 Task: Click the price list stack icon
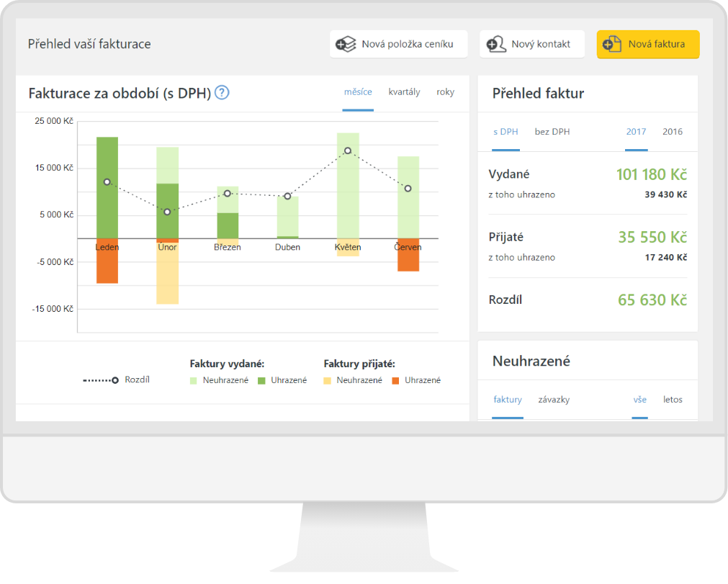[347, 45]
